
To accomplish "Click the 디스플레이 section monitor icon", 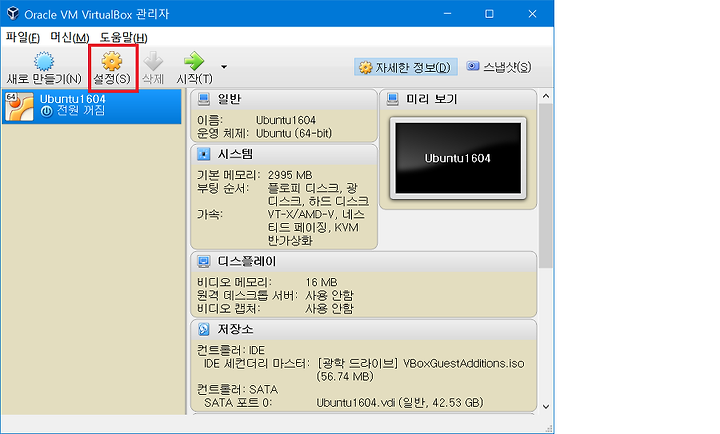I will [203, 261].
